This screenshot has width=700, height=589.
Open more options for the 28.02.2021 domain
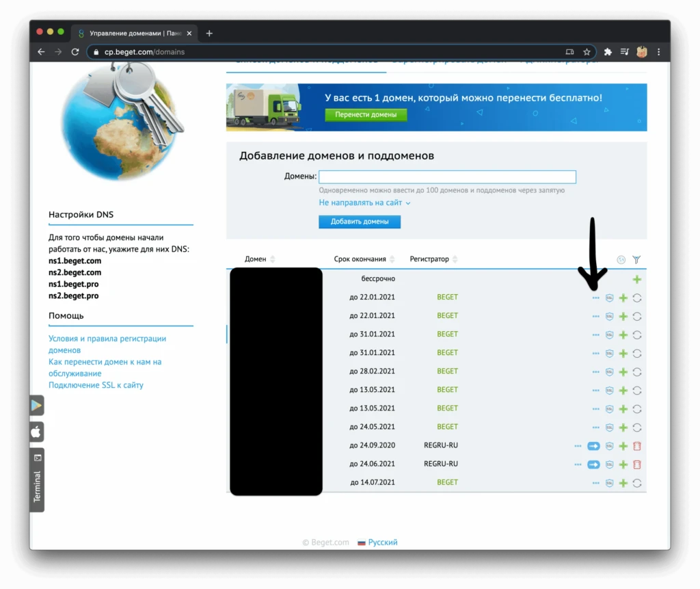[x=595, y=372]
